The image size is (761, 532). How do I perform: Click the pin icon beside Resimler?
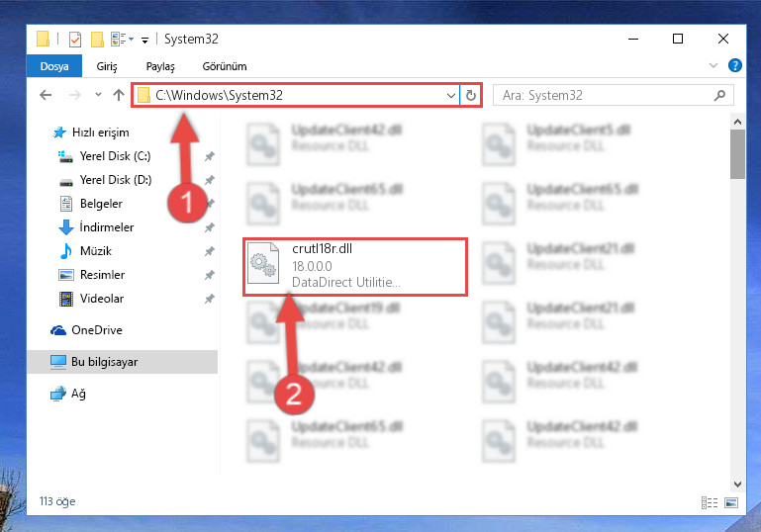pyautogui.click(x=209, y=275)
